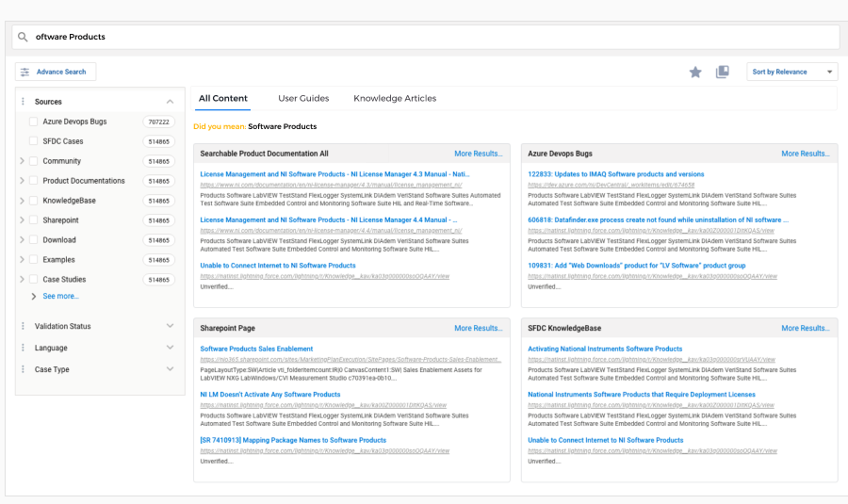Grab the Sources panel drag handle dots

tap(23, 102)
